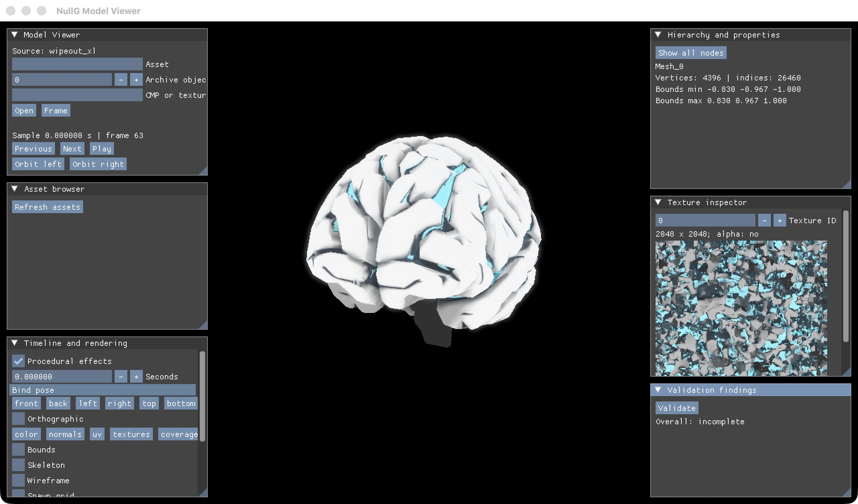This screenshot has height=504, width=858.
Task: Click Orbit left
Action: pos(38,164)
